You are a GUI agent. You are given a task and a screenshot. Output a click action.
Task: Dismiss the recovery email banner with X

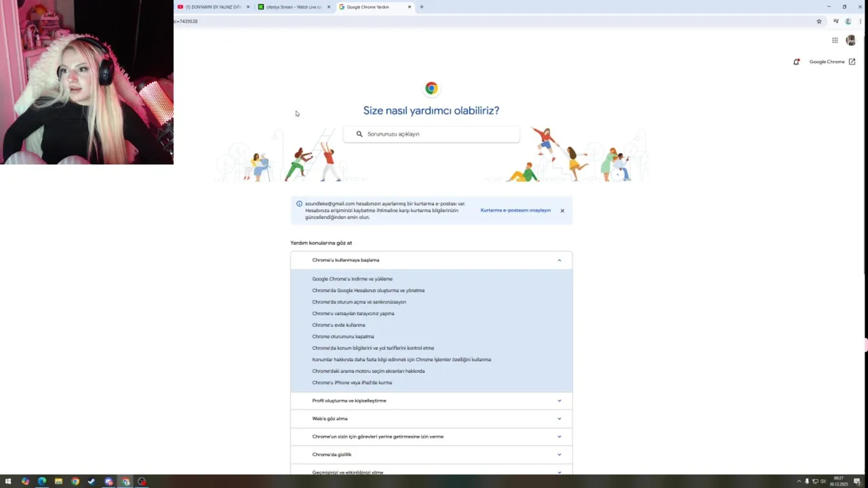click(562, 211)
